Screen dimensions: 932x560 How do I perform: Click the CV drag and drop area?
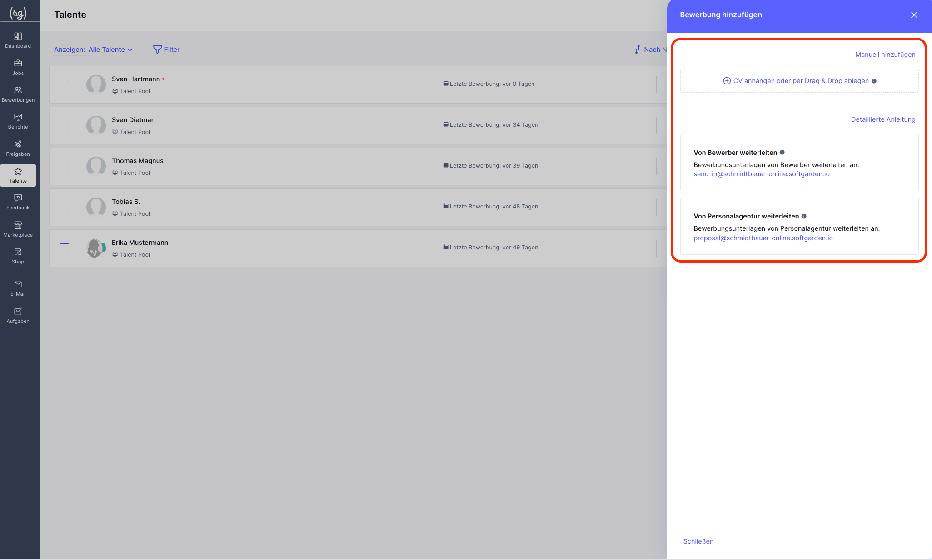point(799,81)
